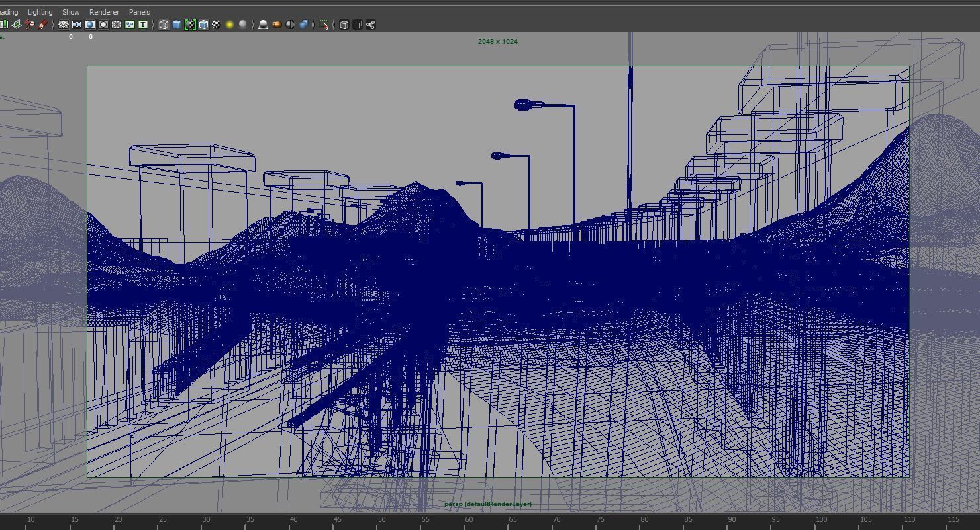This screenshot has width=980, height=530.
Task: Click the isolate select icon
Action: [x=324, y=25]
